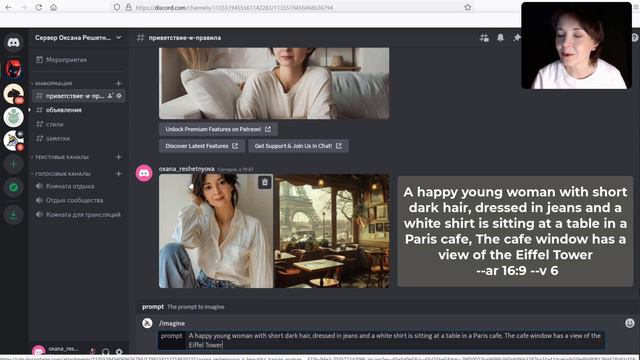Expand the ТЕКСТОВЫЕ КАНАЛЫ category
The image size is (640, 360).
tap(60, 157)
